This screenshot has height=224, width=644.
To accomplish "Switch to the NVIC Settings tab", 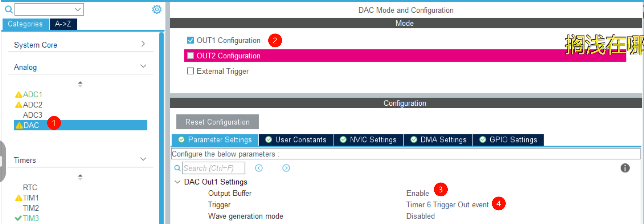I will click(x=368, y=140).
